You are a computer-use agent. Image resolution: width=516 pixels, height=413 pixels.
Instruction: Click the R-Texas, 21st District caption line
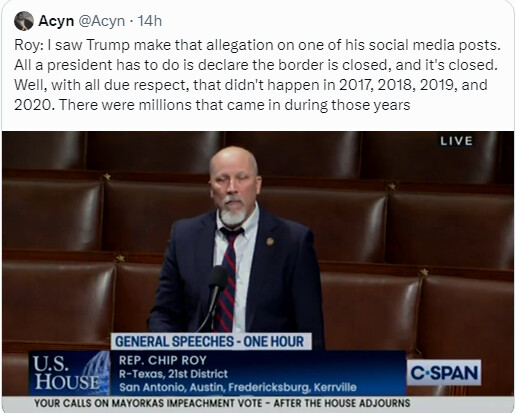pyautogui.click(x=173, y=374)
